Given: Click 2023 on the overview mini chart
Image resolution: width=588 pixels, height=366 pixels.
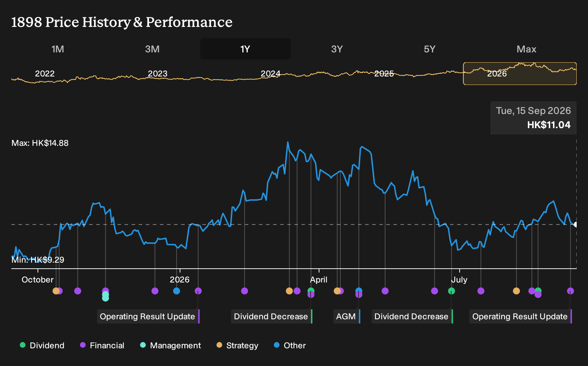Looking at the screenshot, I should click(x=157, y=74).
